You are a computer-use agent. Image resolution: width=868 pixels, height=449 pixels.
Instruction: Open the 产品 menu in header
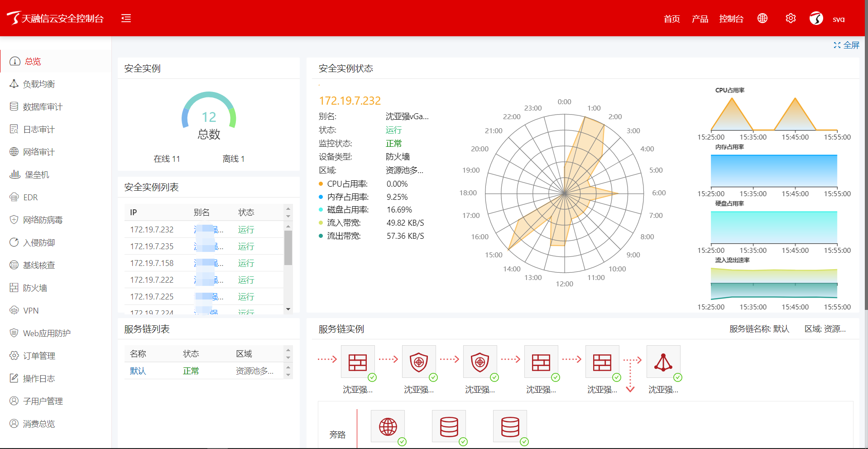pyautogui.click(x=700, y=19)
